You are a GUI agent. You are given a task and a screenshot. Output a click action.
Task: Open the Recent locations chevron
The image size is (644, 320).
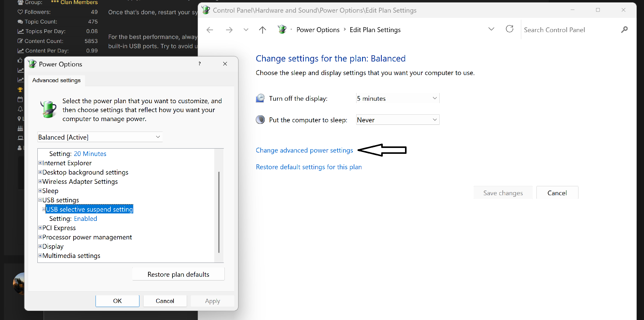246,30
